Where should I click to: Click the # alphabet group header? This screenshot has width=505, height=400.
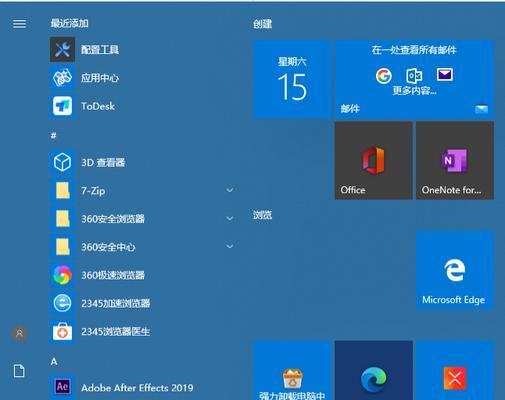[x=53, y=135]
